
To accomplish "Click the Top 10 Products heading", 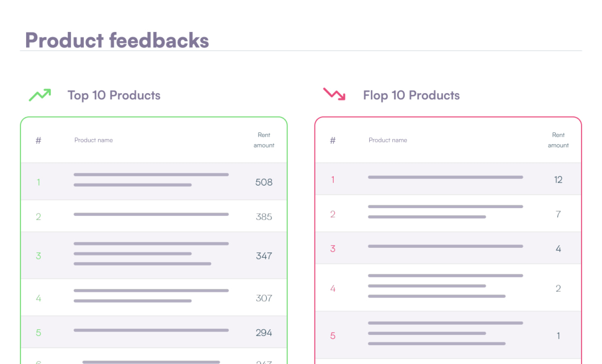I will click(x=114, y=95).
